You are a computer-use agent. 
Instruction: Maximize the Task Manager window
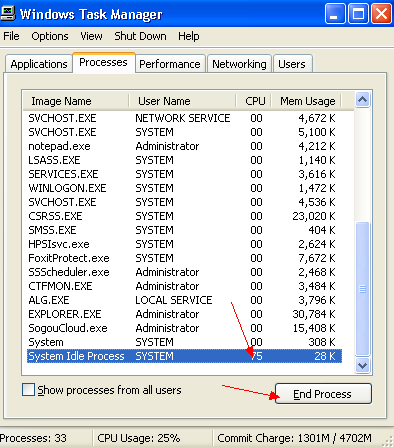(x=358, y=14)
